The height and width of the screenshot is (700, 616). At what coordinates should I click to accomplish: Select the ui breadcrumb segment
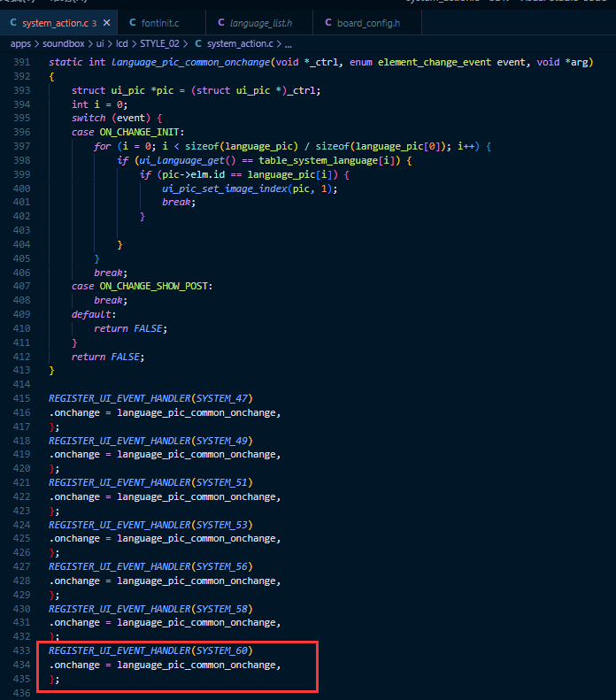(100, 43)
